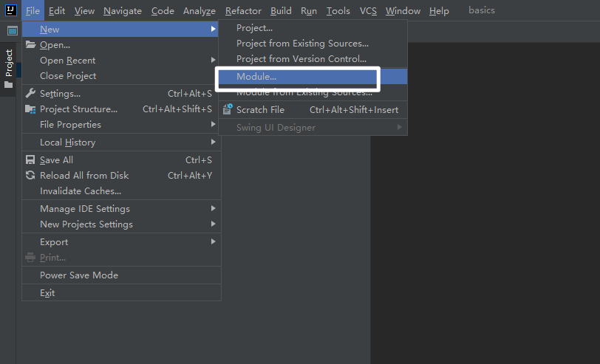
Task: Open the Tools menu
Action: pyautogui.click(x=338, y=10)
